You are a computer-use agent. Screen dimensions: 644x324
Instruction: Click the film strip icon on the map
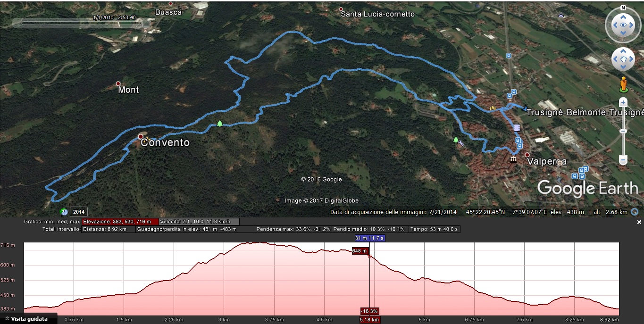click(x=517, y=127)
